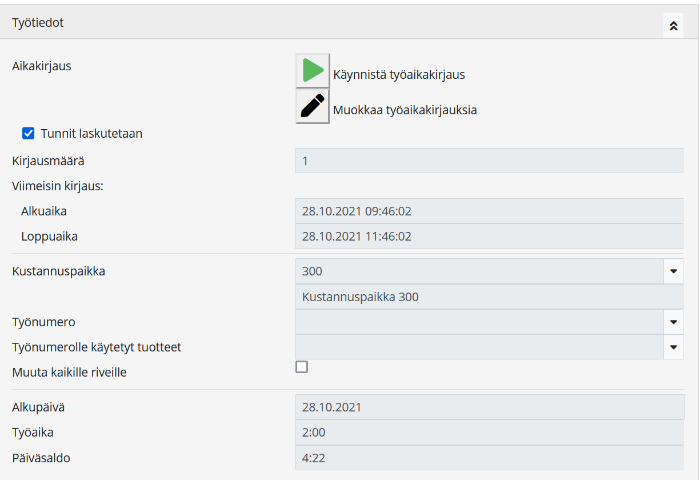Click the green play icon to start time tracking

[x=313, y=71]
